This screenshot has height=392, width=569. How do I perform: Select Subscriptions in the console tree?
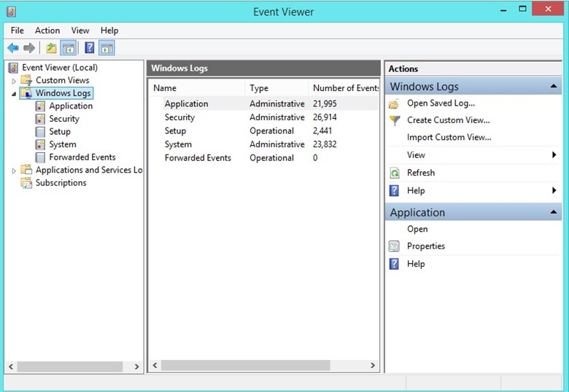click(x=61, y=183)
